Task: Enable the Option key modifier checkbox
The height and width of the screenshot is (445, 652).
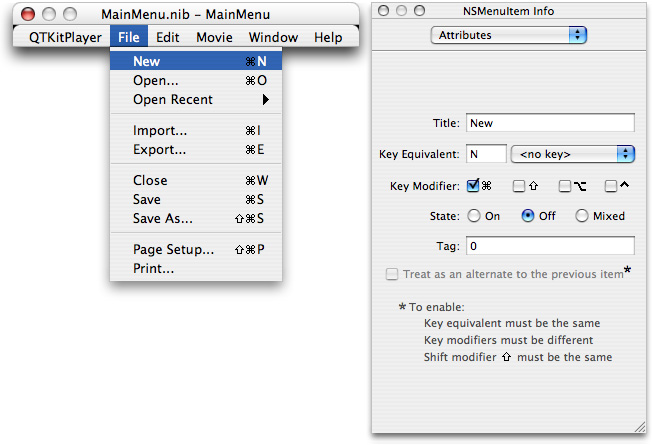Action: (564, 186)
